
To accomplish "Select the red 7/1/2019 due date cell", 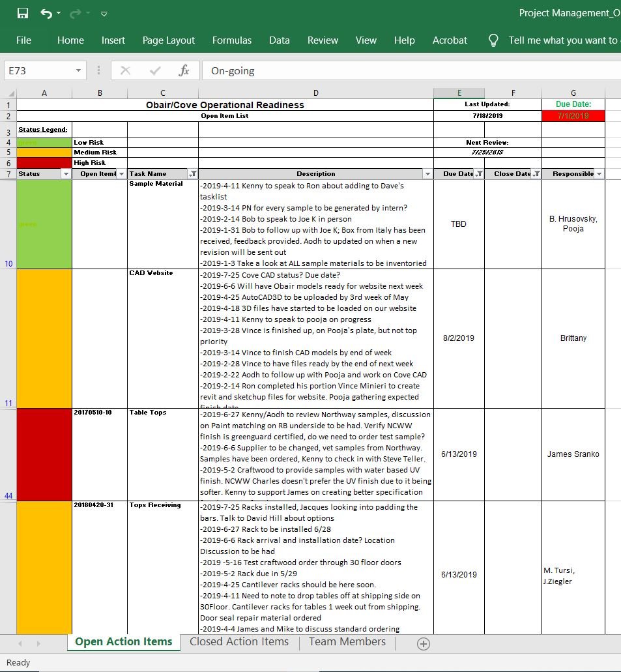I will click(573, 116).
